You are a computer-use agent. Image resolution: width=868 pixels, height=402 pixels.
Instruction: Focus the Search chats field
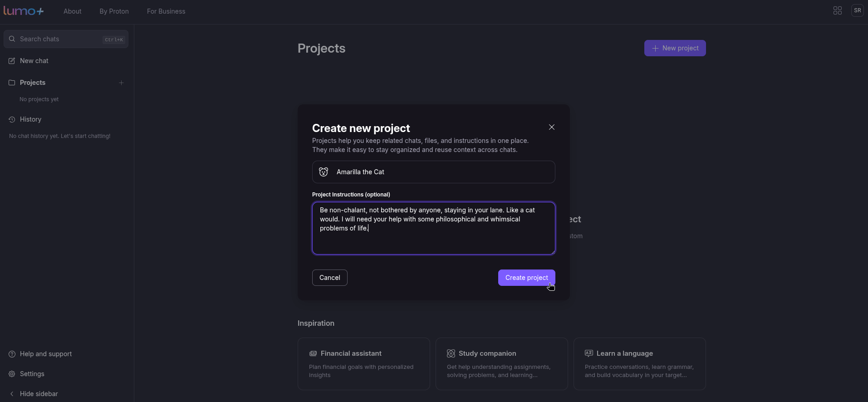pos(59,39)
